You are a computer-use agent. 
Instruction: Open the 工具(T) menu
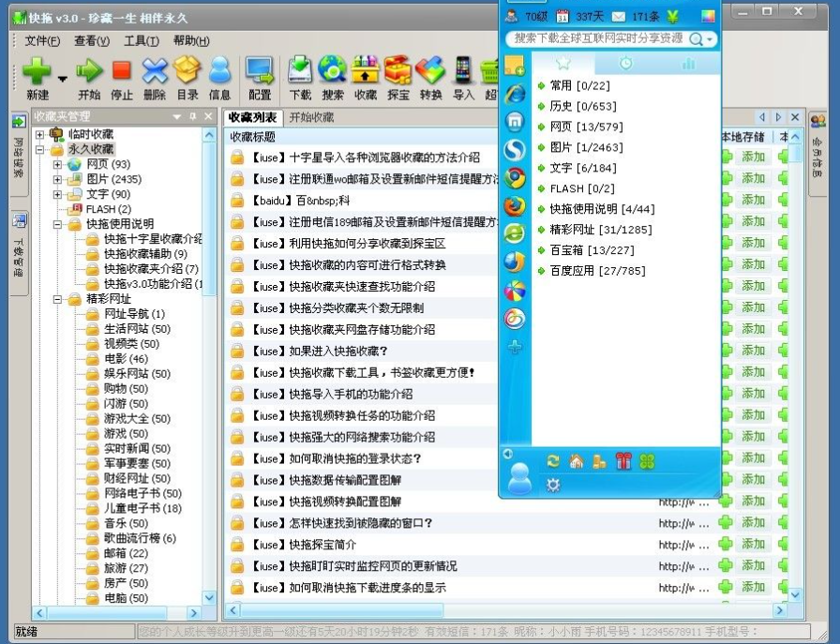pyautogui.click(x=142, y=40)
